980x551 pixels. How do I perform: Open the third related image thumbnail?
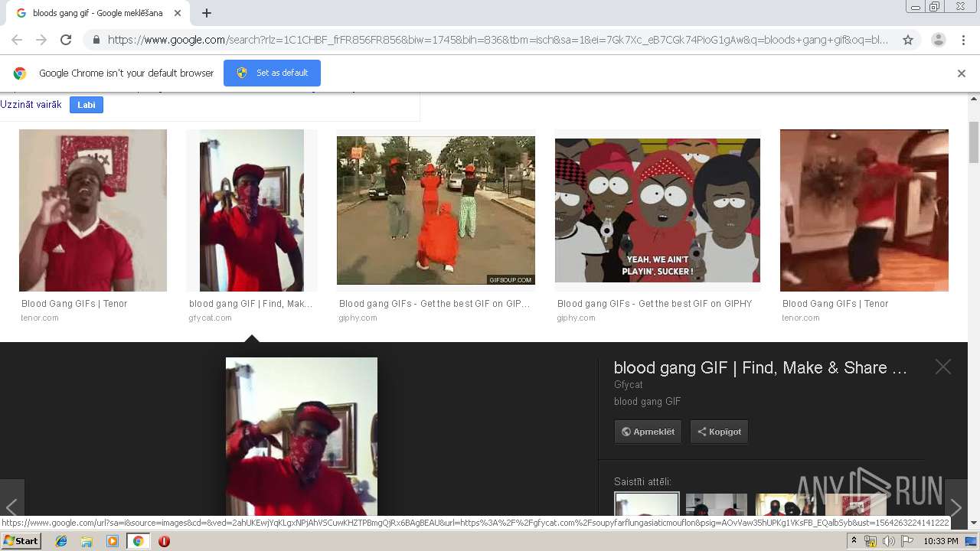786,504
